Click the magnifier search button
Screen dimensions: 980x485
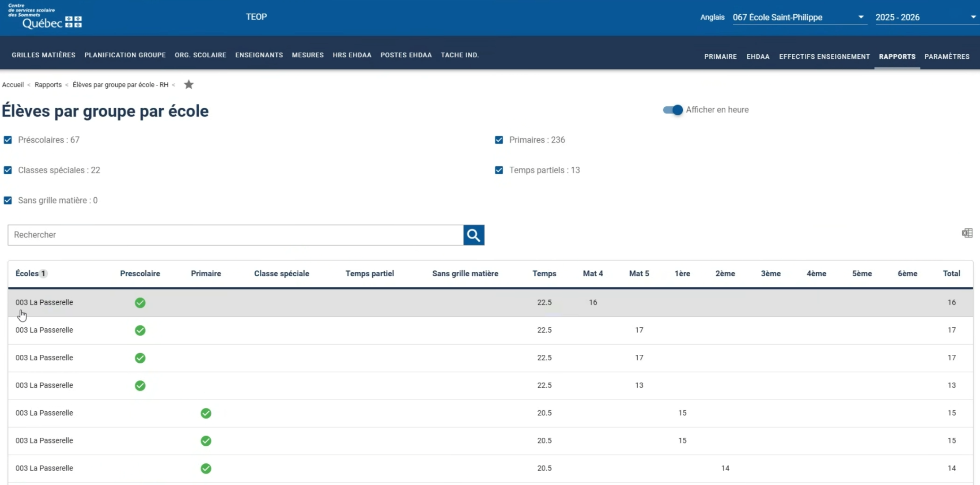[473, 235]
